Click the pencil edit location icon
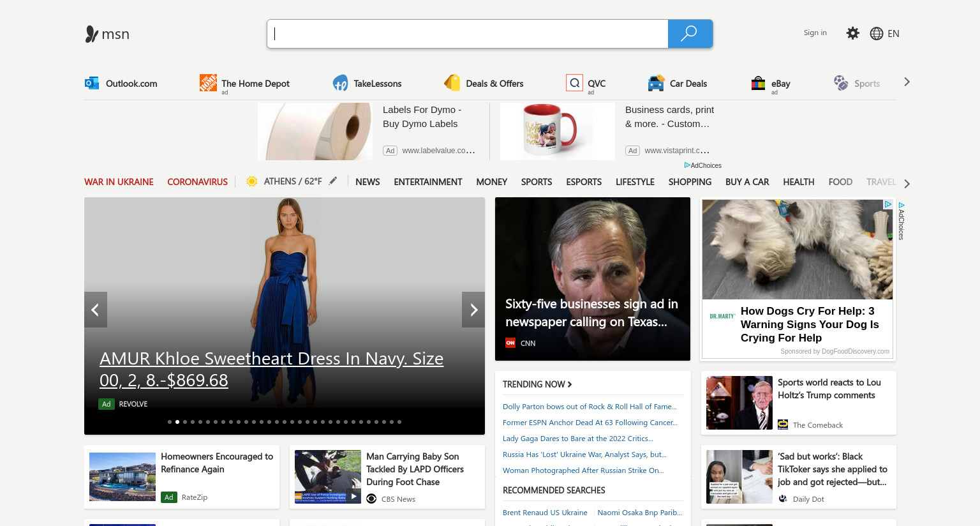 pyautogui.click(x=332, y=181)
